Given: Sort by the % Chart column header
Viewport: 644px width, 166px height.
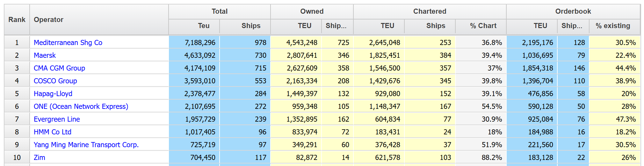Looking at the screenshot, I should point(483,26).
